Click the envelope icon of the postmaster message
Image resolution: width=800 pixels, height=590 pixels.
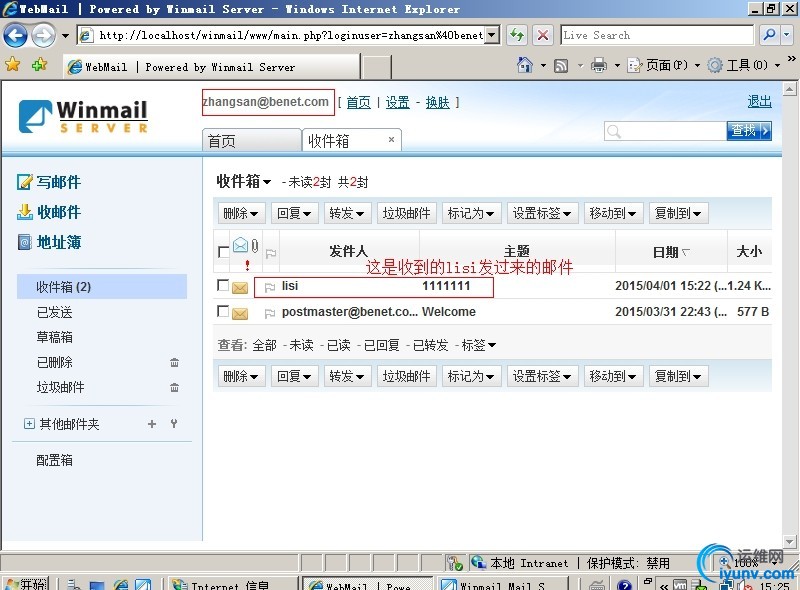pos(240,313)
